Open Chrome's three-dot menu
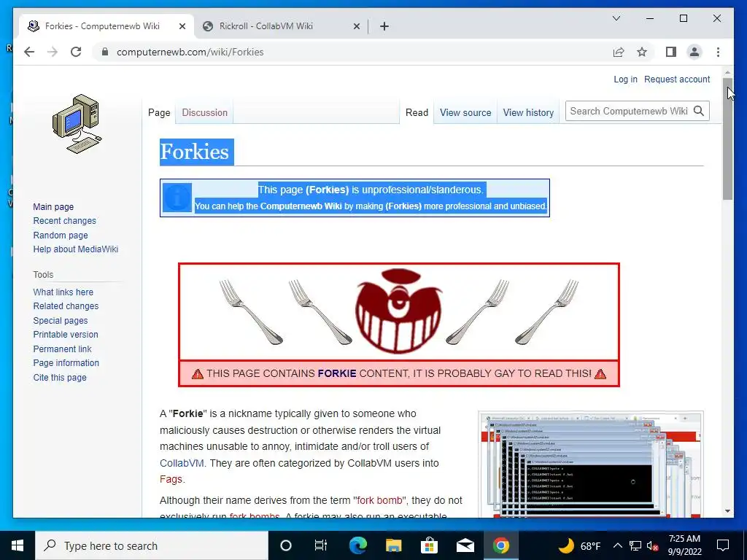The width and height of the screenshot is (747, 560). tap(718, 52)
